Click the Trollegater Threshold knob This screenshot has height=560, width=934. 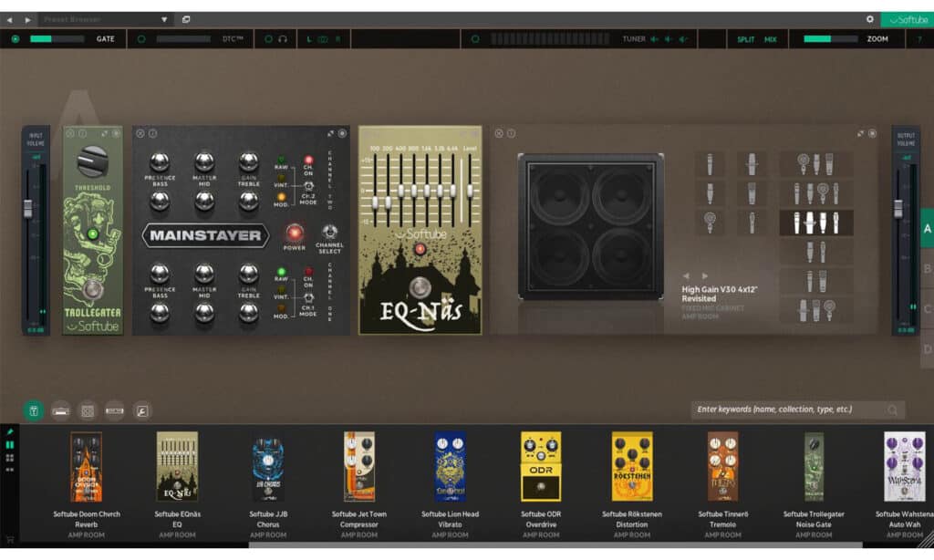point(93,161)
